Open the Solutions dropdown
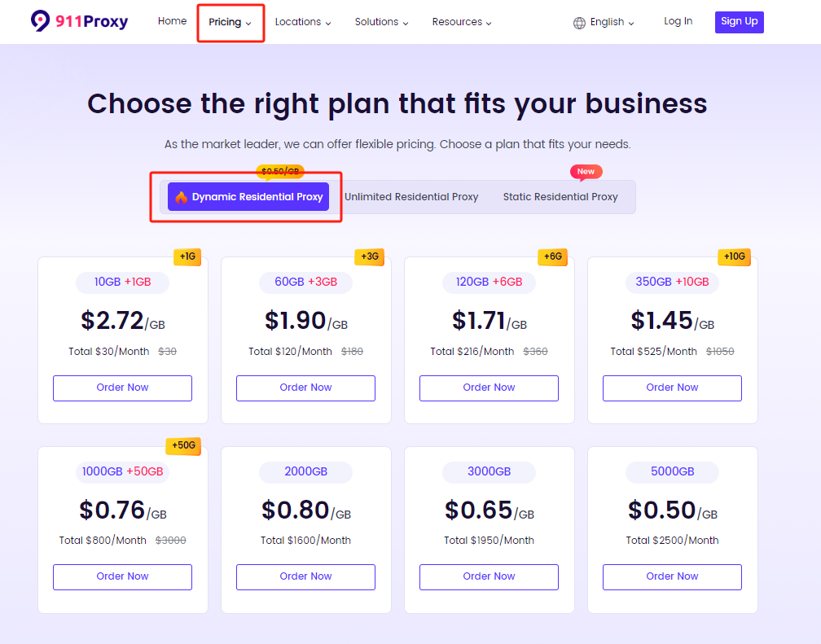Screen dimensions: 821x644 click(x=381, y=22)
